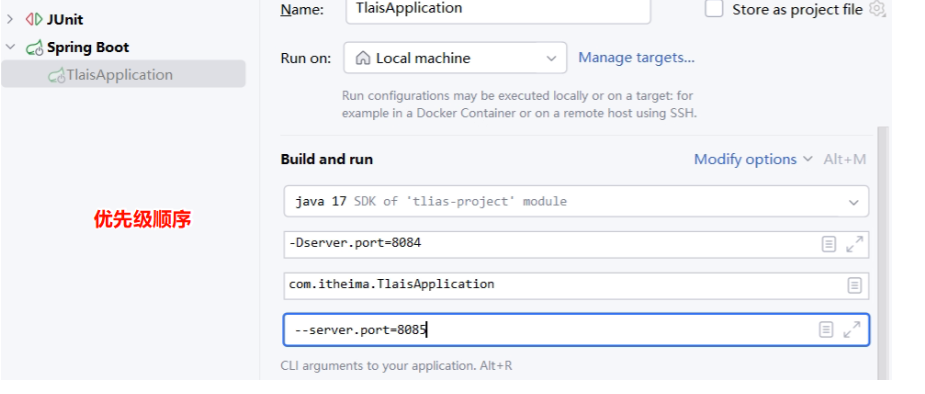Viewport: 925px width, 394px height.
Task: Click the TlaisApplication configuration icon
Action: pyautogui.click(x=57, y=75)
